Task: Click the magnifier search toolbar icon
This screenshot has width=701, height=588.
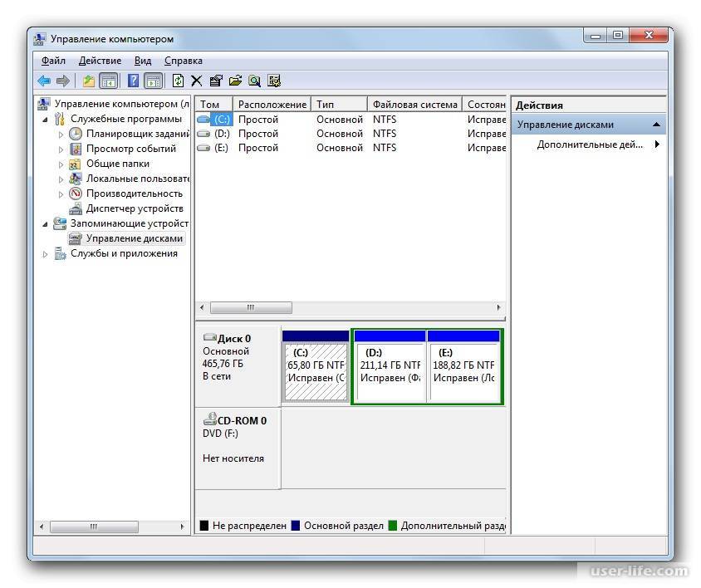Action: point(254,81)
